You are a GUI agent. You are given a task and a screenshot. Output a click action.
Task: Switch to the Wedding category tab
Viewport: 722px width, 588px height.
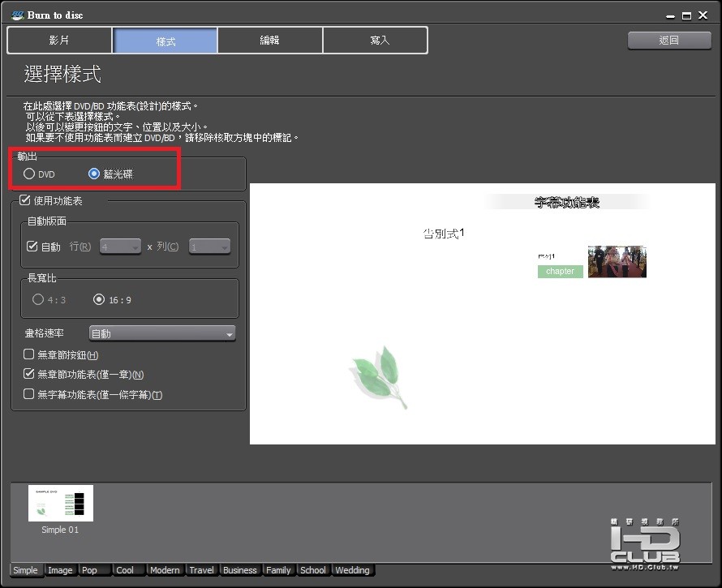[353, 570]
